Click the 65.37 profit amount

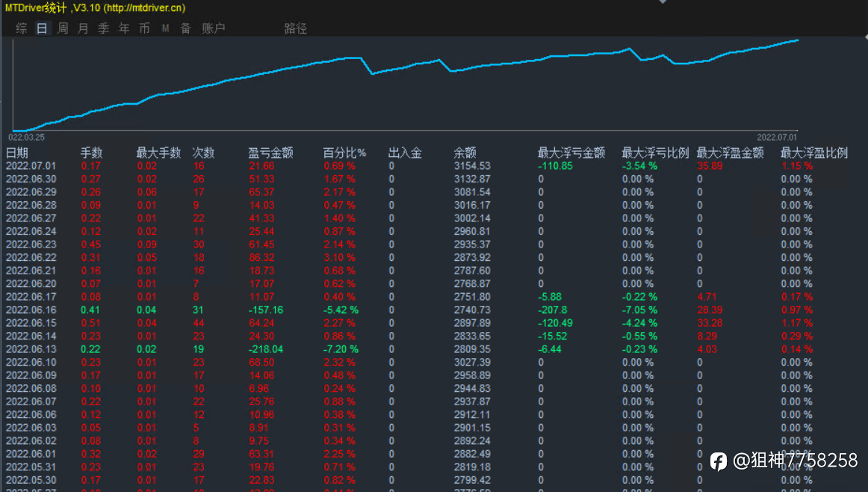pos(262,192)
